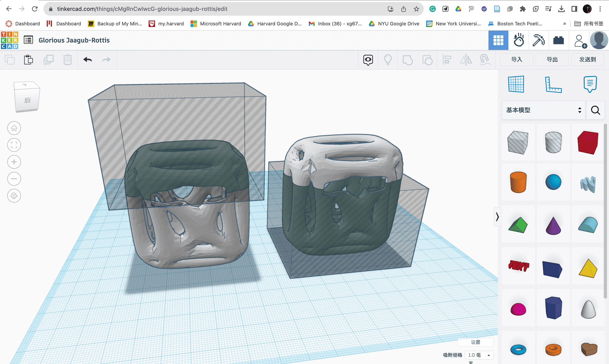Open the Sim Lab icon

[519, 40]
